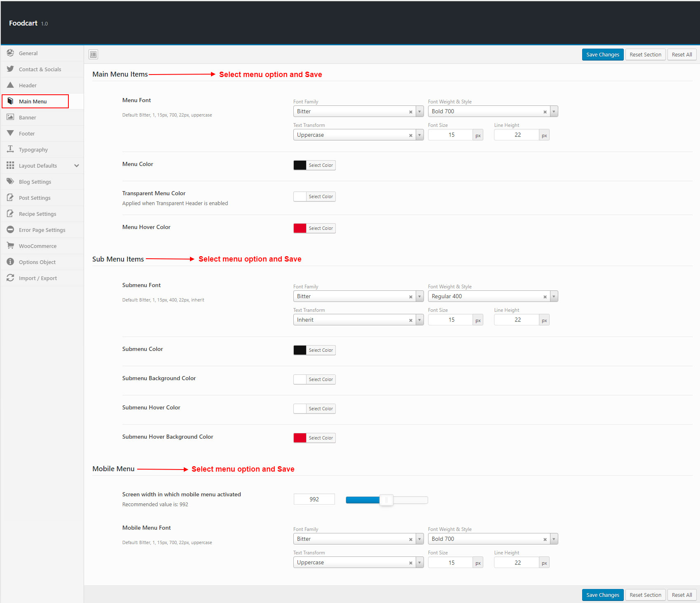Open the Blog Settings section
This screenshot has width=700, height=603.
[x=42, y=182]
